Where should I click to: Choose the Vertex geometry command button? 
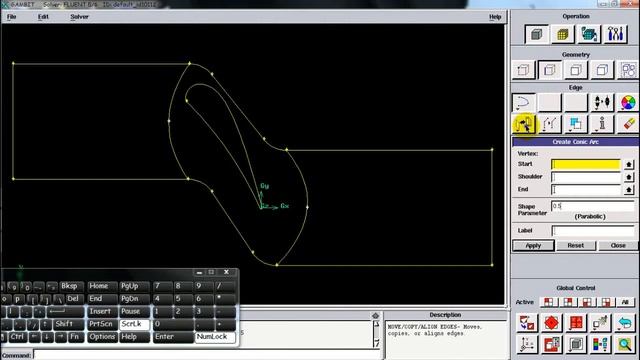pyautogui.click(x=524, y=70)
